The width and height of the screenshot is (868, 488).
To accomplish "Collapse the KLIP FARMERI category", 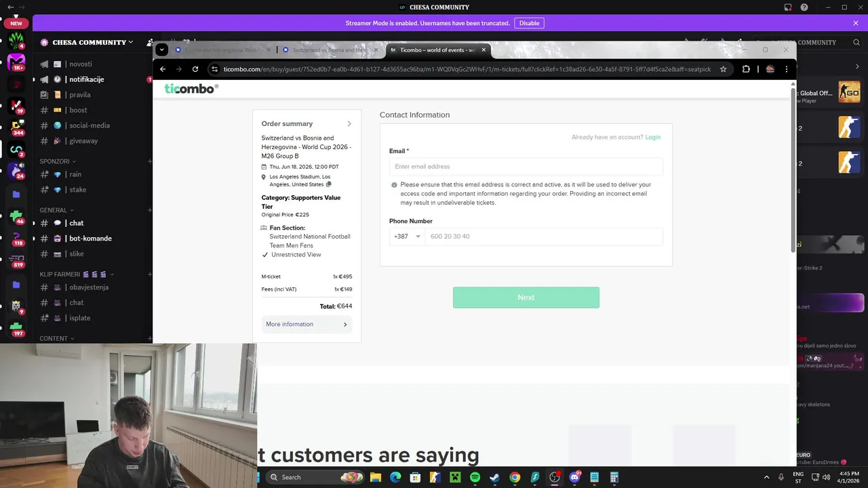I will coord(77,274).
